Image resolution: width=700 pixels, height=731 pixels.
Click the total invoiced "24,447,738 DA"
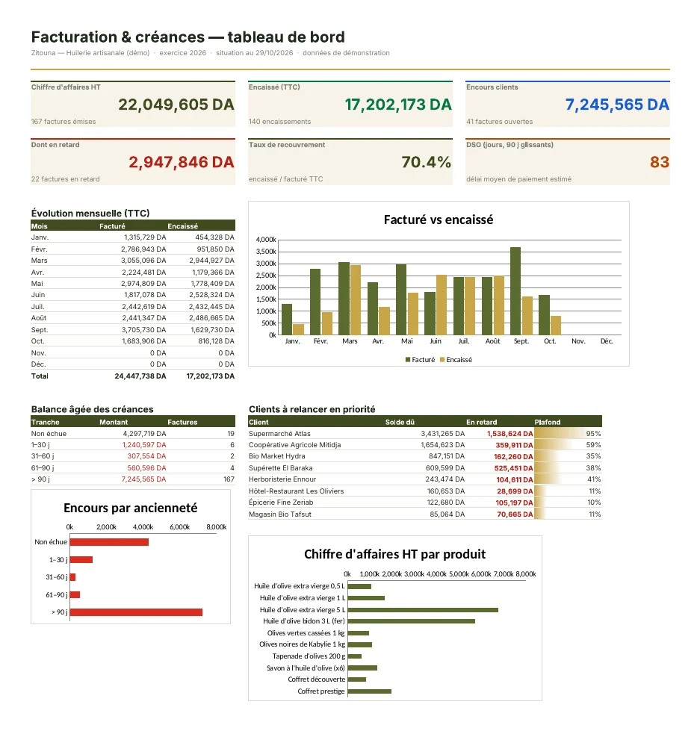140,376
